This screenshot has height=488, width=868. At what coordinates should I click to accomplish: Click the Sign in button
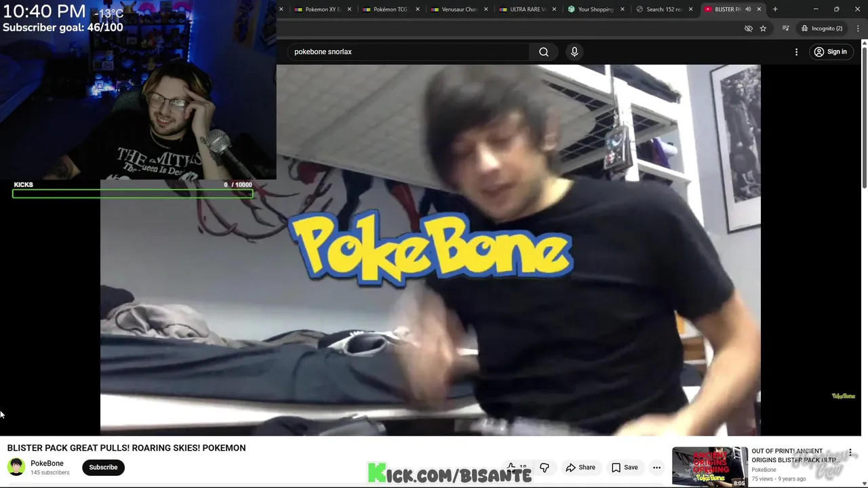click(831, 52)
